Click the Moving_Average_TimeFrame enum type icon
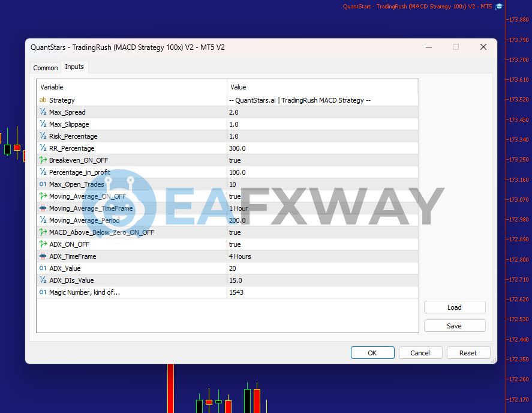 pyautogui.click(x=43, y=208)
